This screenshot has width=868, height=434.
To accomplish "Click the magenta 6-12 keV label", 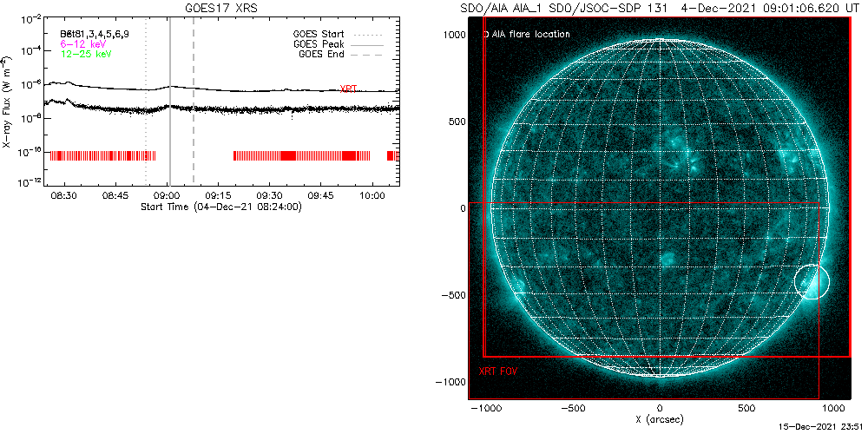I will (82, 43).
